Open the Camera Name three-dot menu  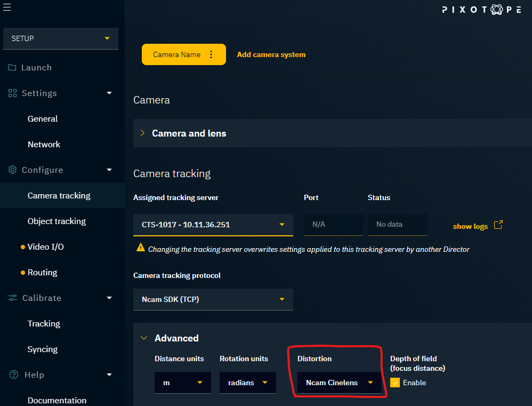[211, 54]
